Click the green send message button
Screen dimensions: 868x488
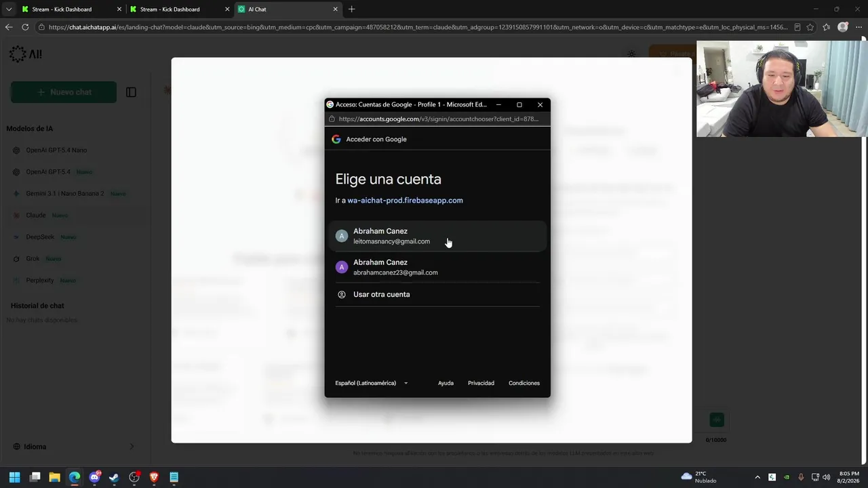(717, 420)
